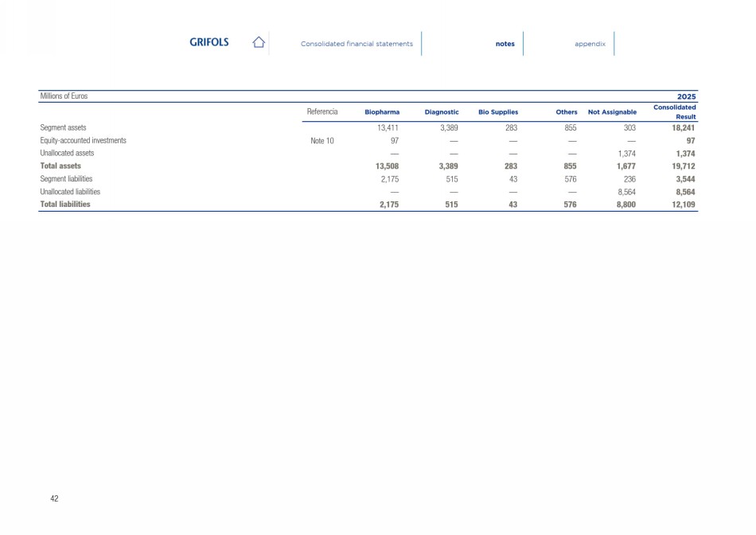756x535 pixels.
Task: Click the GRIFOLS logo
Action: click(208, 43)
